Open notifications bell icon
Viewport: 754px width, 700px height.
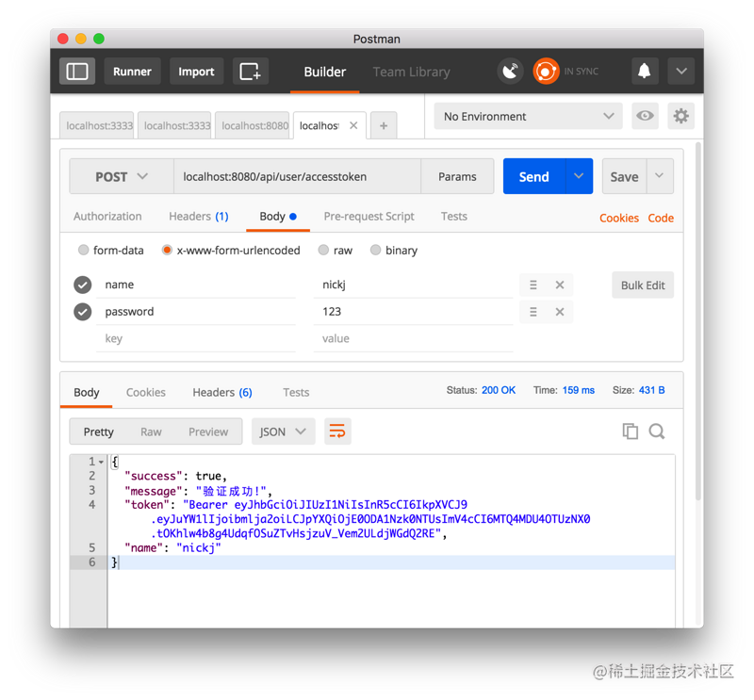[645, 72]
